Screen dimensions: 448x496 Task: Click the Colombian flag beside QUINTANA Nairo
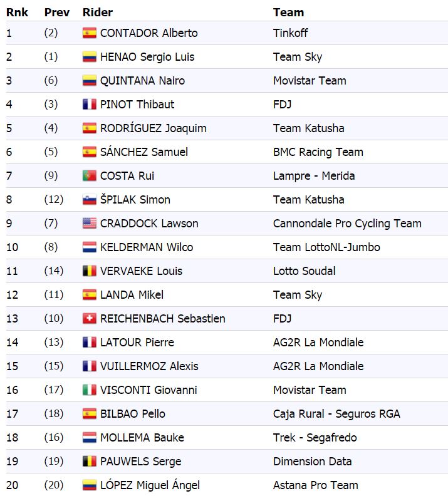[x=90, y=81]
